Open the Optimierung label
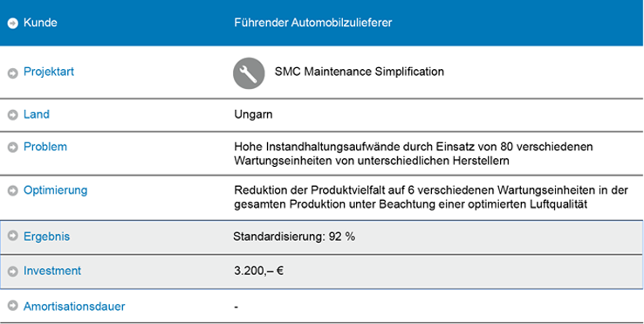Screen dimensions: 644x324 tap(56, 190)
